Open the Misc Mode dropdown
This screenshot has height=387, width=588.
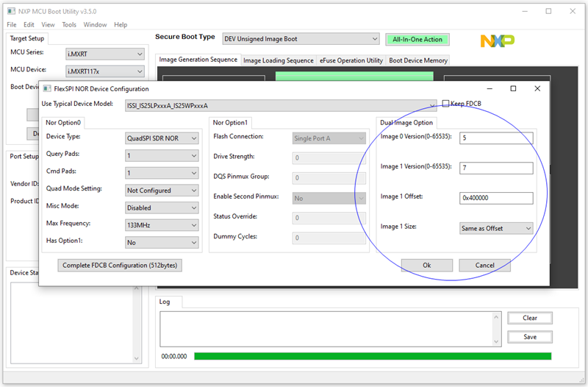162,207
